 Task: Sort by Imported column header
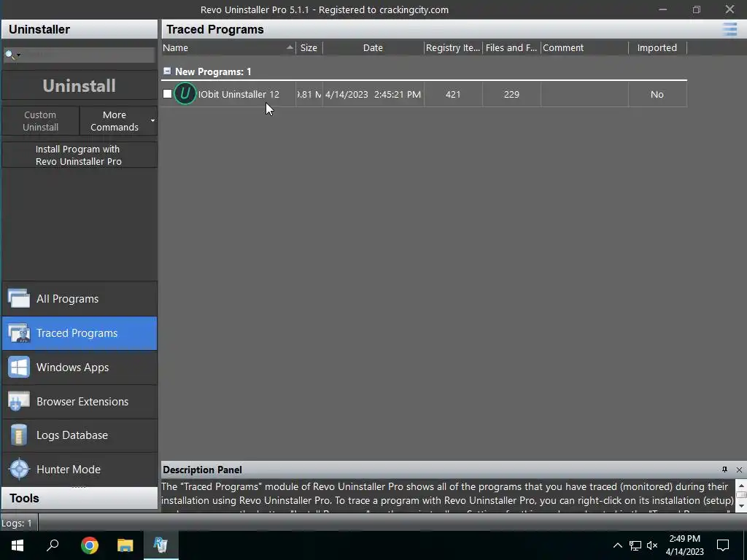(x=657, y=47)
